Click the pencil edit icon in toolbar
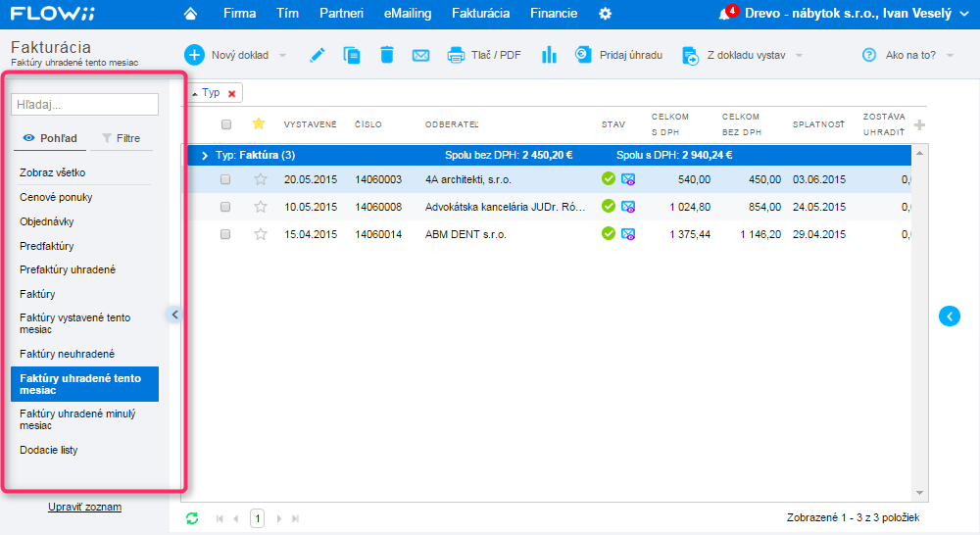This screenshot has width=980, height=535. pos(317,55)
